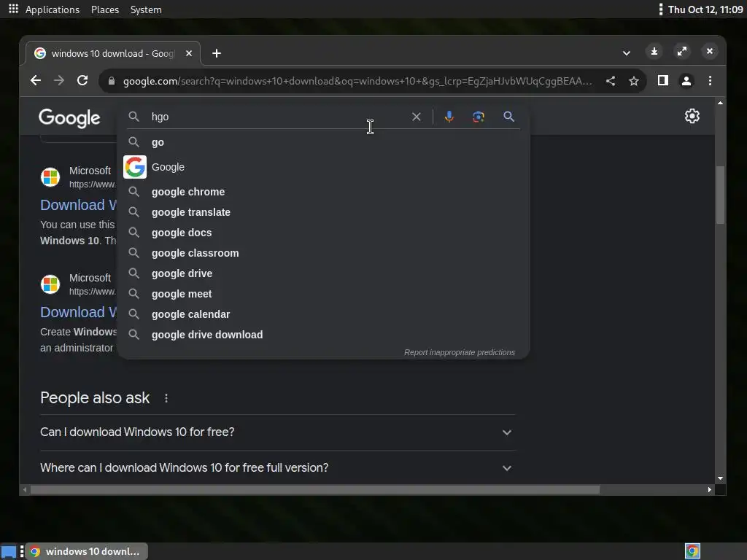This screenshot has width=747, height=560.
Task: Click the Google suggestion logo icon
Action: pos(135,167)
